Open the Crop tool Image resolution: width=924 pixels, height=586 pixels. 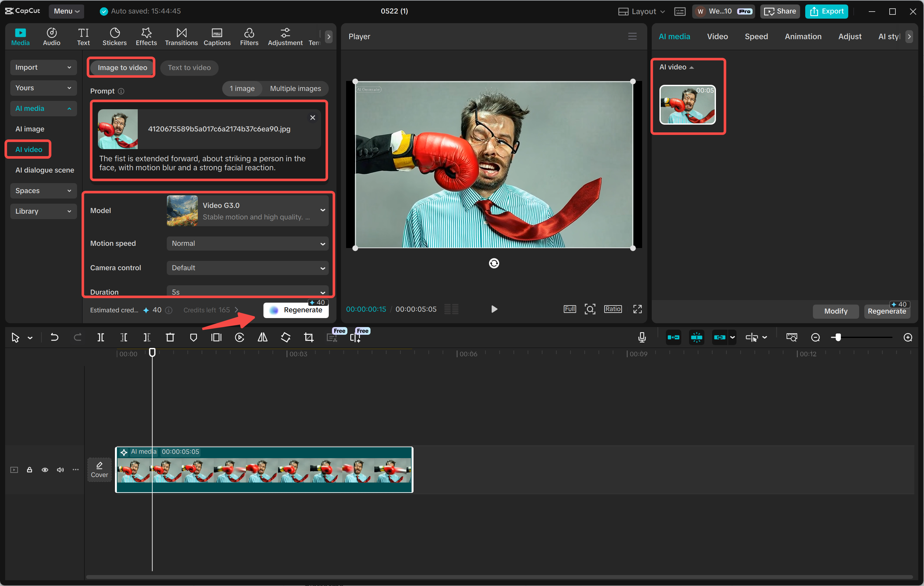(x=309, y=337)
